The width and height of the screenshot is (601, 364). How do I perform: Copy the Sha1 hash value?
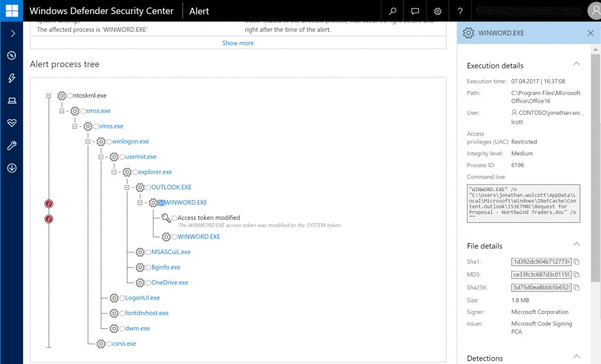click(576, 261)
